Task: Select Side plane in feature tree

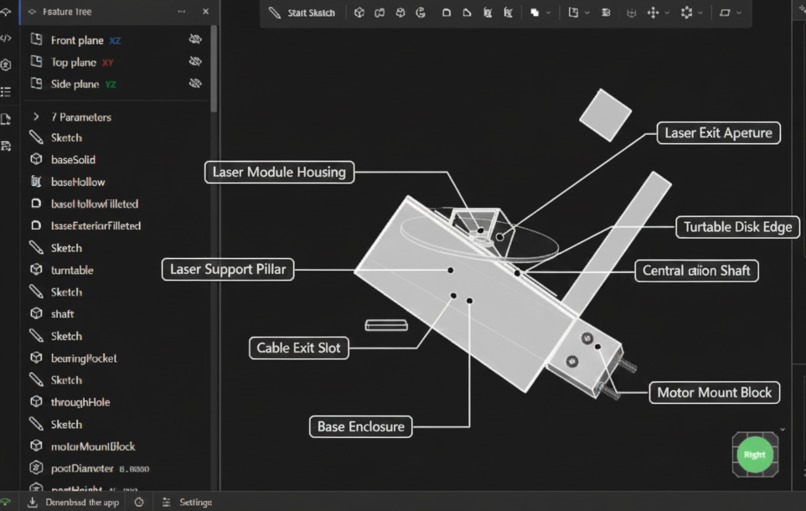Action: click(116, 84)
